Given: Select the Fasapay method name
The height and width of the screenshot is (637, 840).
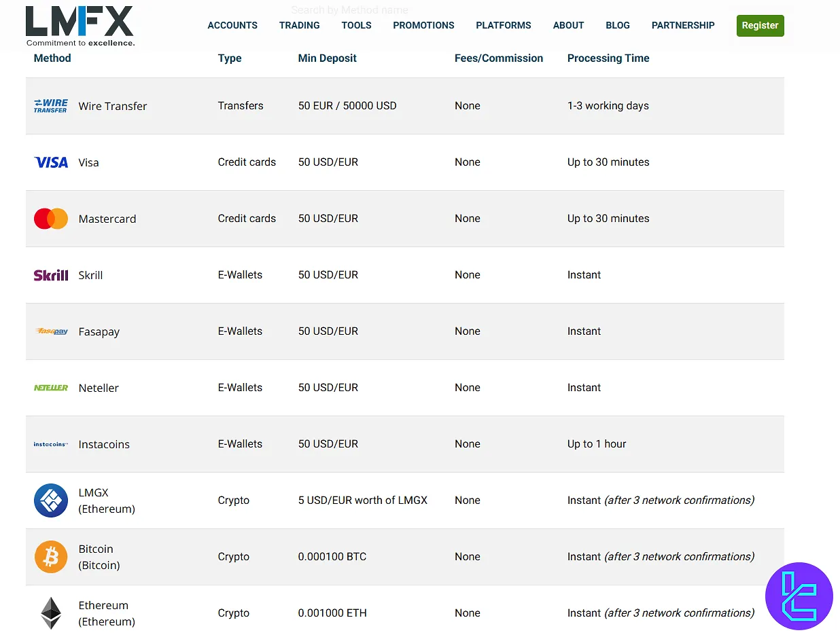Looking at the screenshot, I should [99, 332].
